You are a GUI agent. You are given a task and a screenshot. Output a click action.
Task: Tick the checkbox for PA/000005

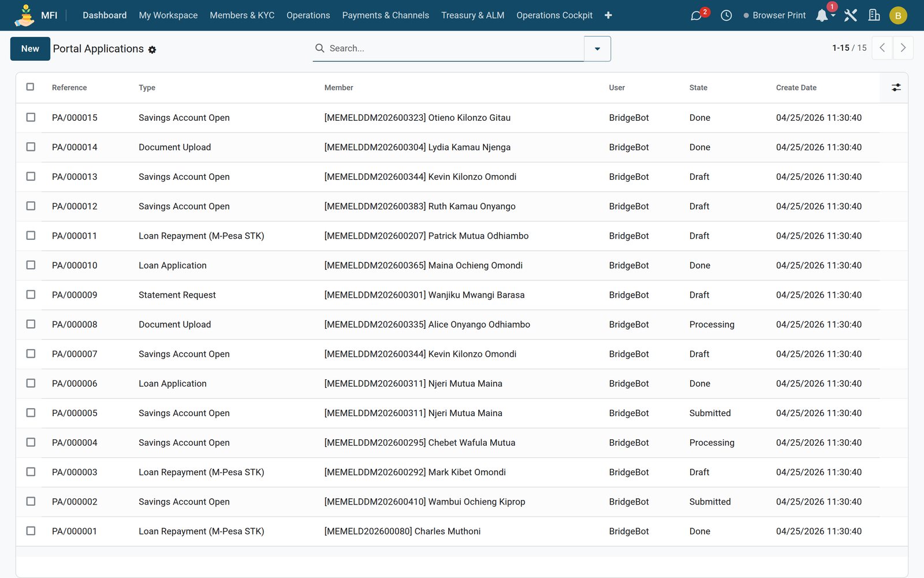pos(31,413)
